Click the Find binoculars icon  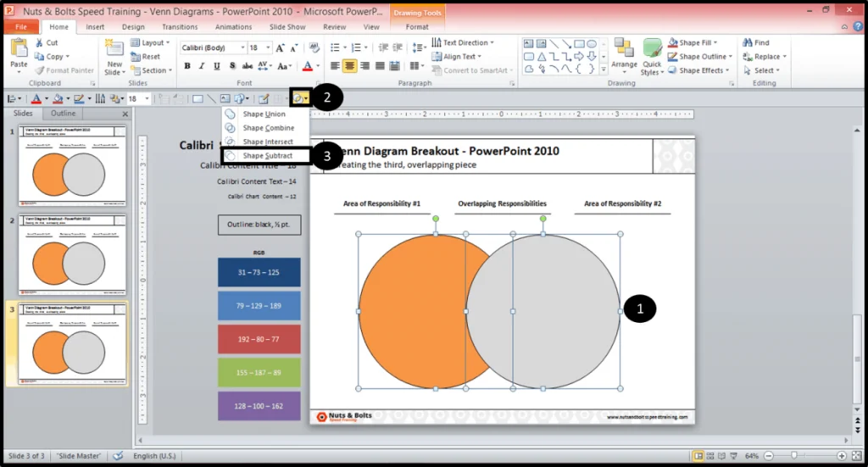(748, 42)
